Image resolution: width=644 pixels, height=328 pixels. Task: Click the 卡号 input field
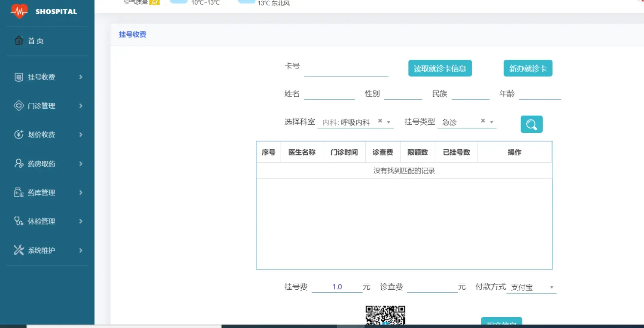tap(346, 69)
